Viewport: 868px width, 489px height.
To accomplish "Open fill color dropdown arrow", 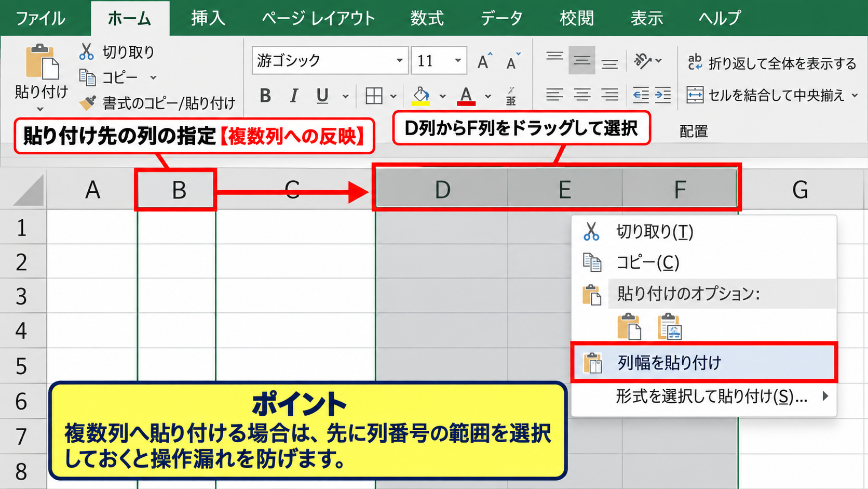I will tap(442, 96).
